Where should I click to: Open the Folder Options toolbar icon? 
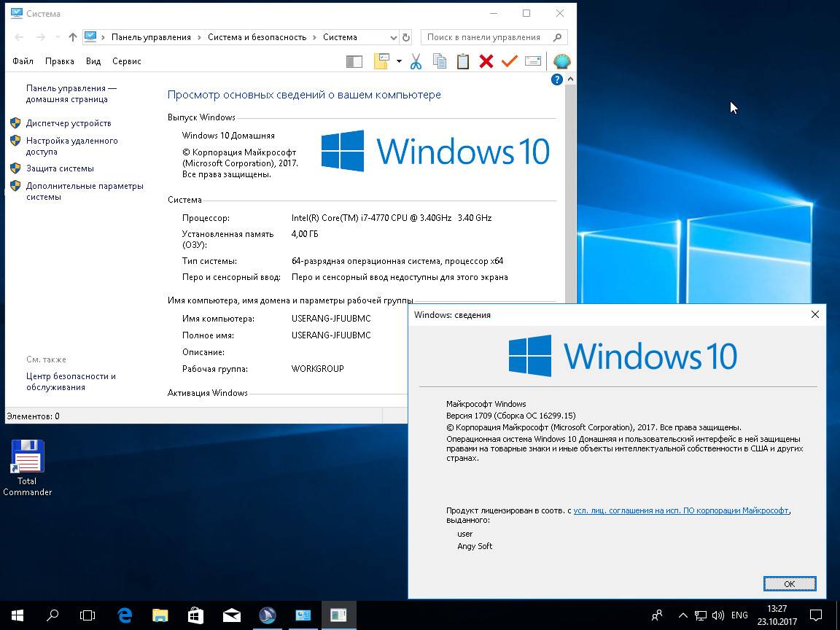[381, 61]
